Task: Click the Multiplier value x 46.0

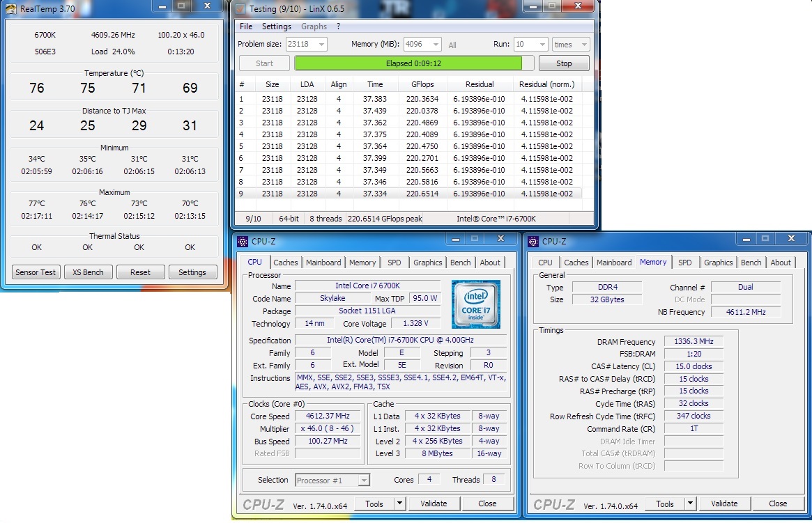Action: click(x=328, y=428)
